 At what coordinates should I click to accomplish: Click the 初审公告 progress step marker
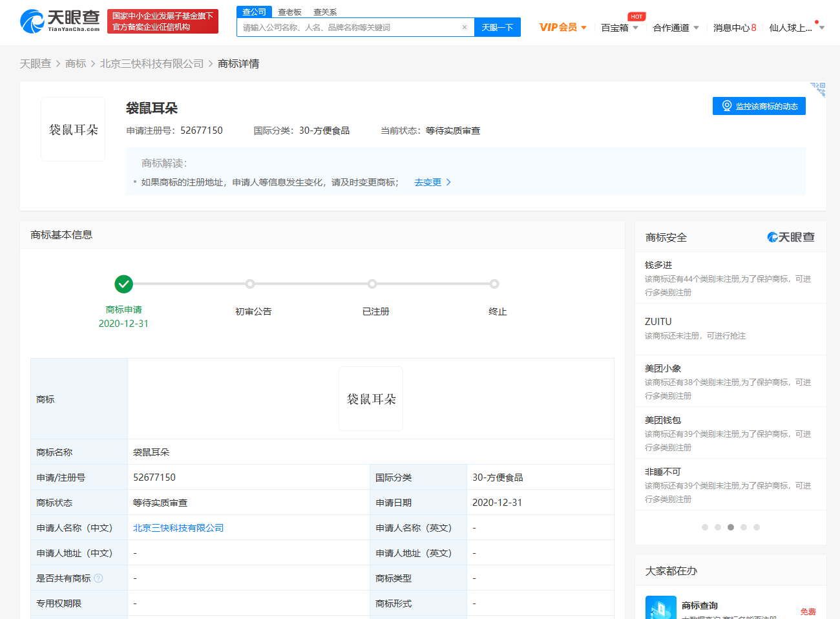tap(250, 284)
